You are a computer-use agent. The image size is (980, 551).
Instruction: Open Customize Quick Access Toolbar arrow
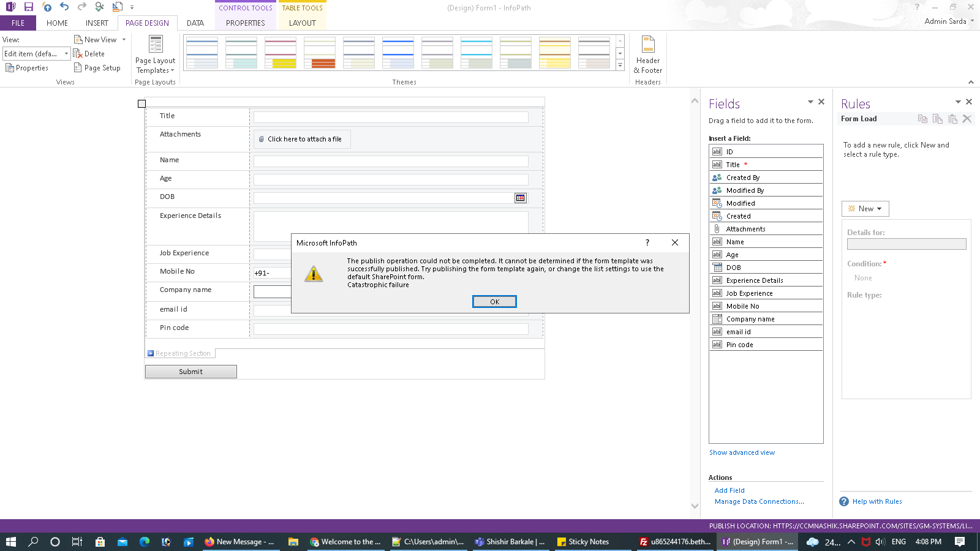pos(132,7)
